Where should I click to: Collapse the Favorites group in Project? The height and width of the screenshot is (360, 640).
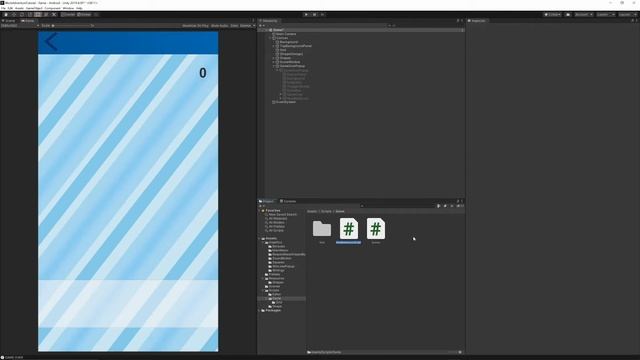(x=260, y=211)
